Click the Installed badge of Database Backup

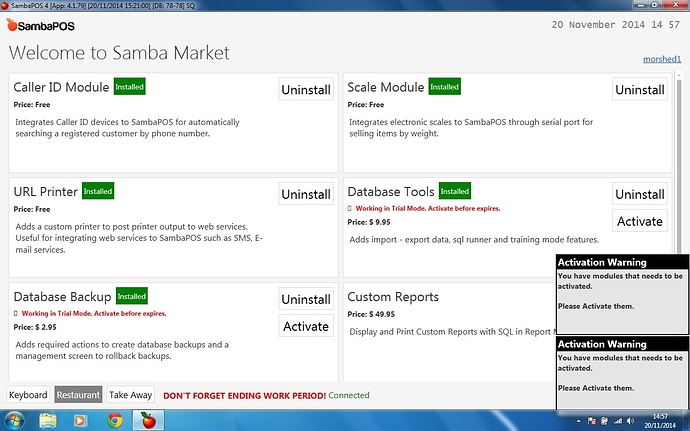click(132, 296)
